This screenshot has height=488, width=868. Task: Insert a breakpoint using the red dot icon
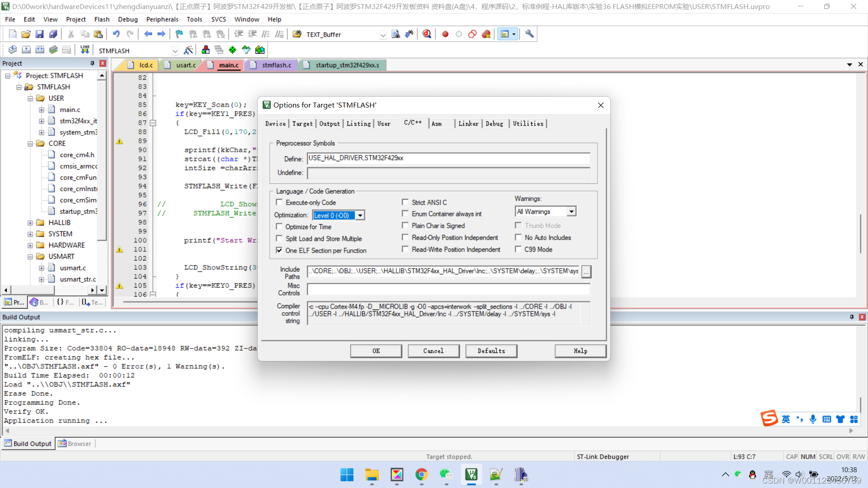[x=445, y=33]
